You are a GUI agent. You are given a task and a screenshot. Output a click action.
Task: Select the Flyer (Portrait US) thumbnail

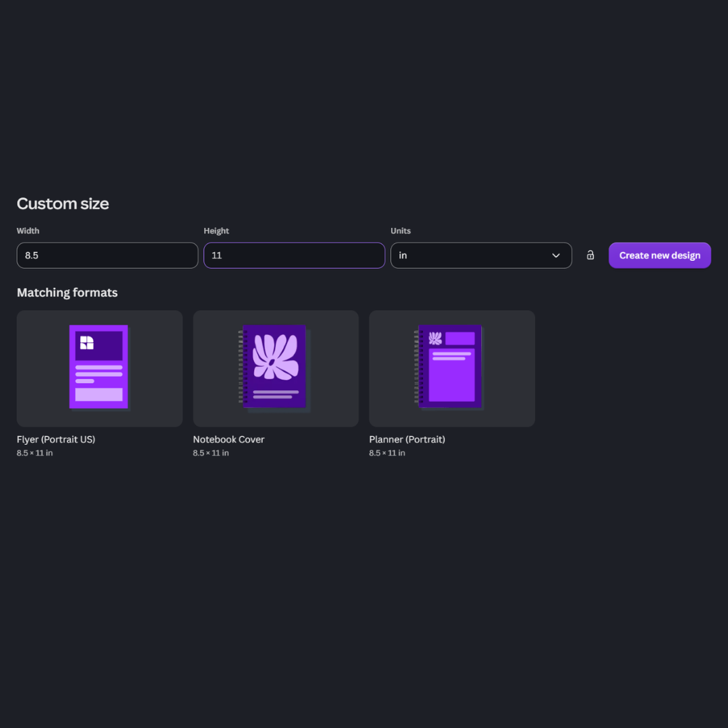point(100,369)
